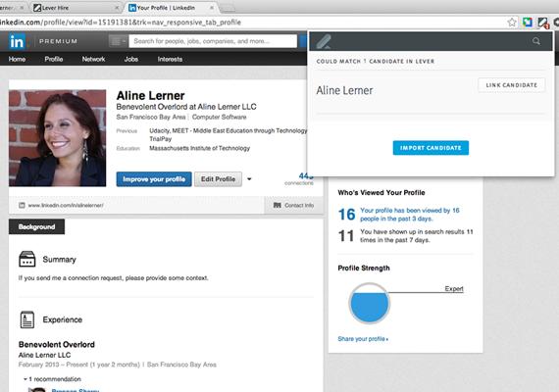The image size is (559, 392).
Task: Click the Profile Strength circle meter
Action: tap(370, 303)
